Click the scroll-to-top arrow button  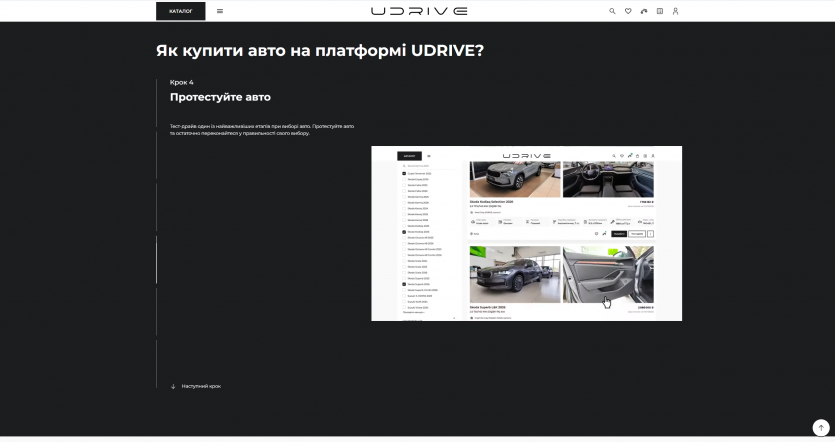click(x=820, y=427)
